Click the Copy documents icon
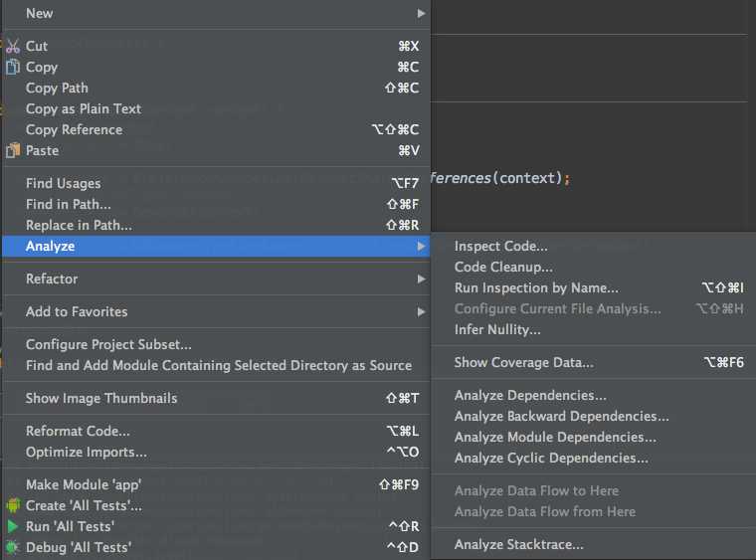 13,67
